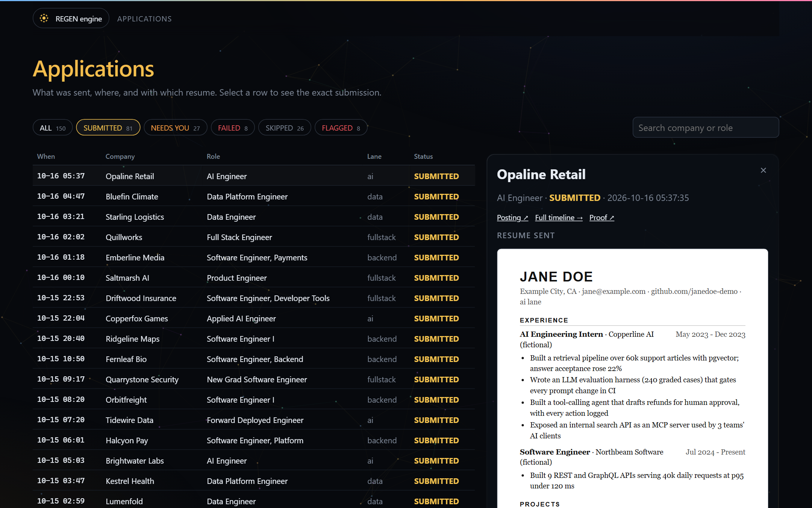Select the Quarrystone Security row

tap(254, 379)
